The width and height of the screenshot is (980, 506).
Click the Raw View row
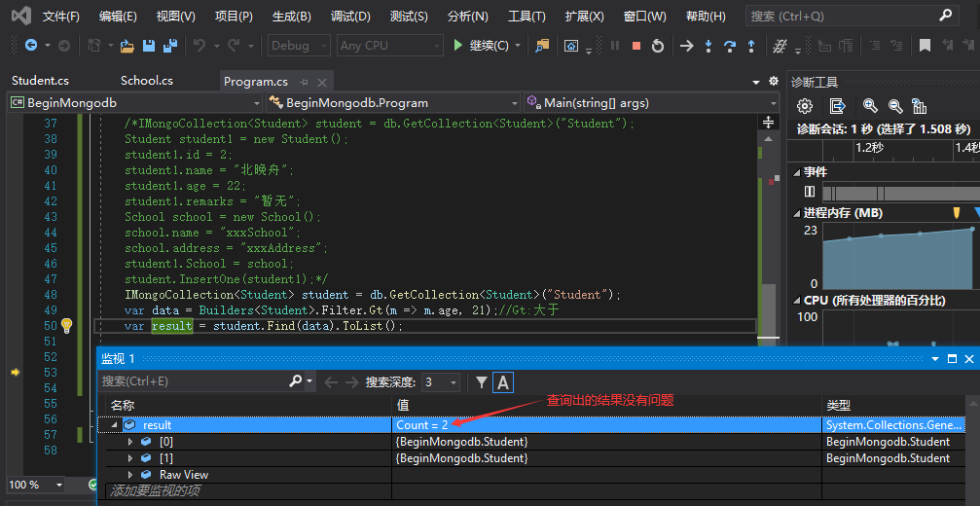tap(184, 475)
